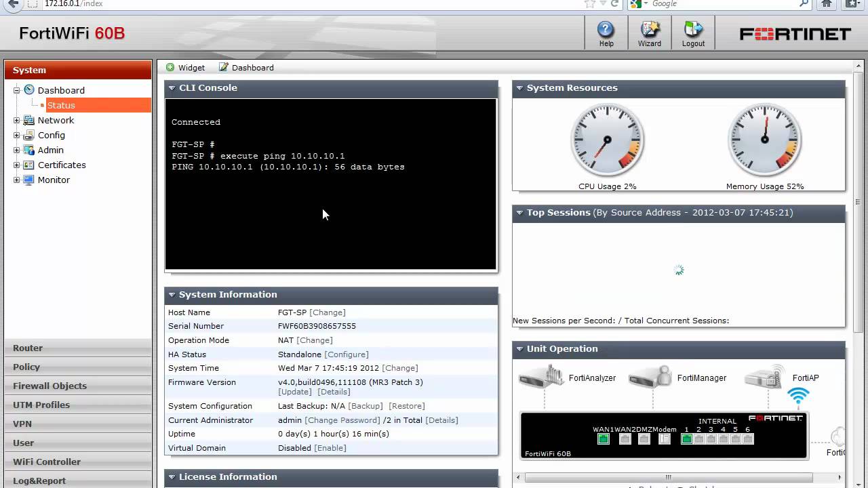Click the browser address bar URL
Image resolution: width=868 pixels, height=488 pixels.
pos(74,3)
